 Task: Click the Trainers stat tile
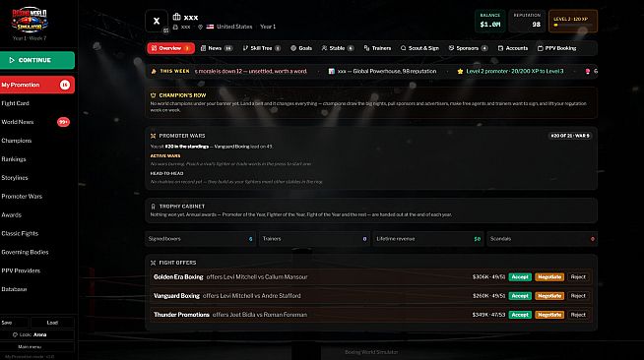tap(314, 239)
